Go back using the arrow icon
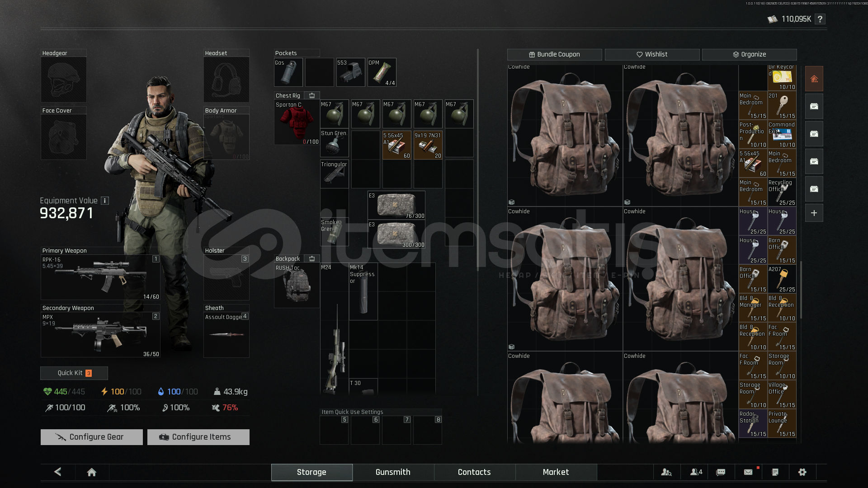The width and height of the screenshot is (868, 488). point(58,472)
